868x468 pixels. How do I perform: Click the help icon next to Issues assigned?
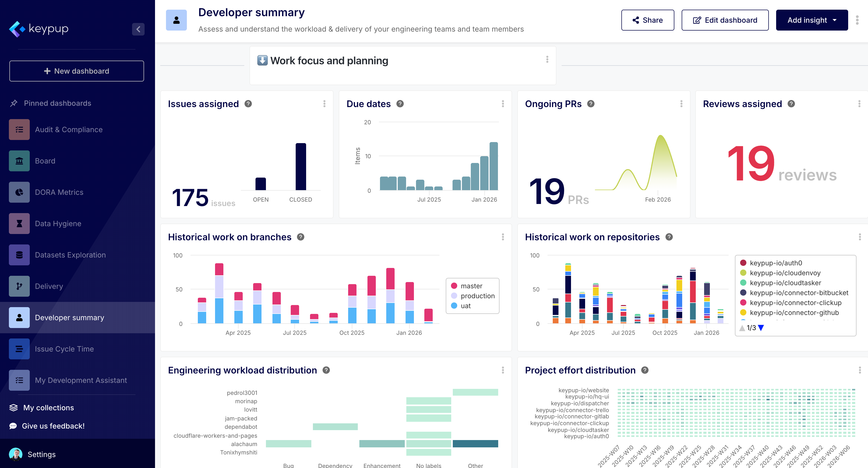click(248, 104)
